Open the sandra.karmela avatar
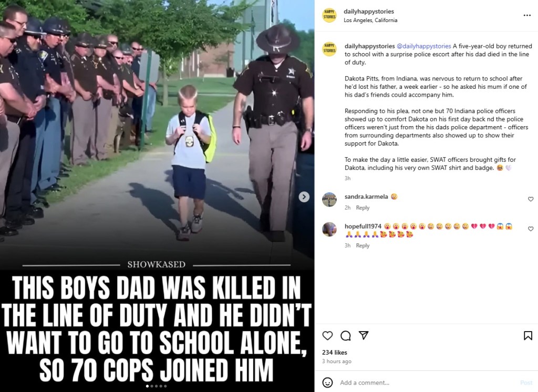Image resolution: width=538 pixels, height=392 pixels. pyautogui.click(x=329, y=200)
